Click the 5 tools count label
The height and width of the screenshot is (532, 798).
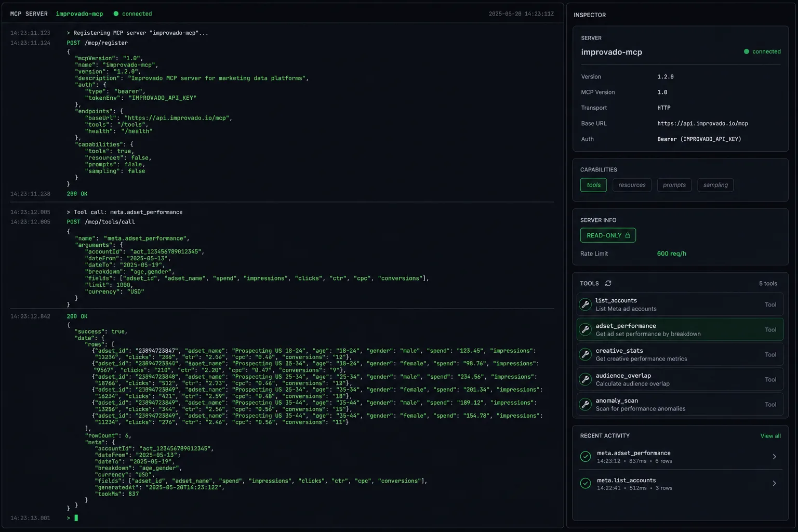[x=768, y=284]
